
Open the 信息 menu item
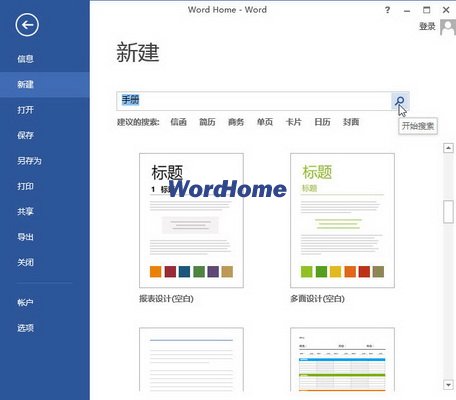25,59
